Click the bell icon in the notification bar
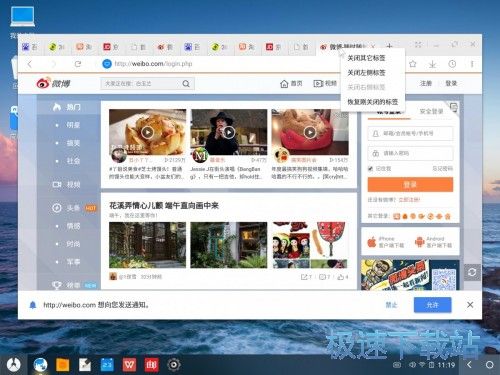The width and height of the screenshot is (500, 375). (33, 305)
